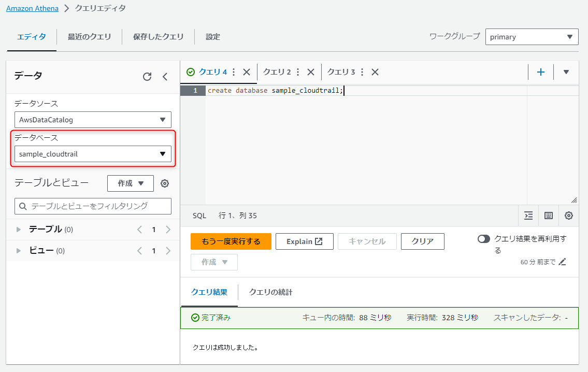
Task: Click the gear icon next to 作成
Action: click(x=164, y=183)
